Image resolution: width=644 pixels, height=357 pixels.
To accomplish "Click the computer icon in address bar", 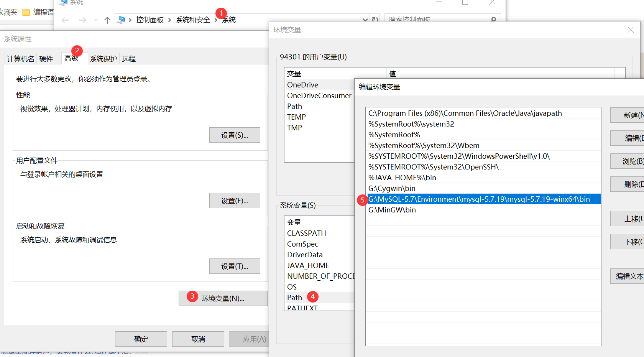I will click(122, 20).
